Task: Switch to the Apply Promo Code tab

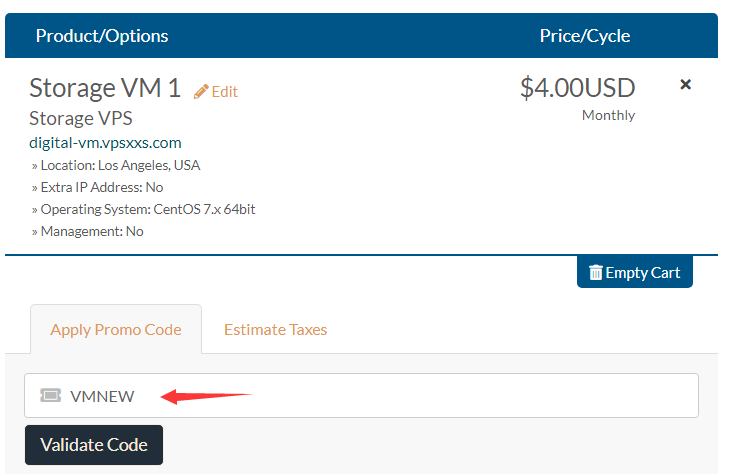Action: click(x=116, y=330)
